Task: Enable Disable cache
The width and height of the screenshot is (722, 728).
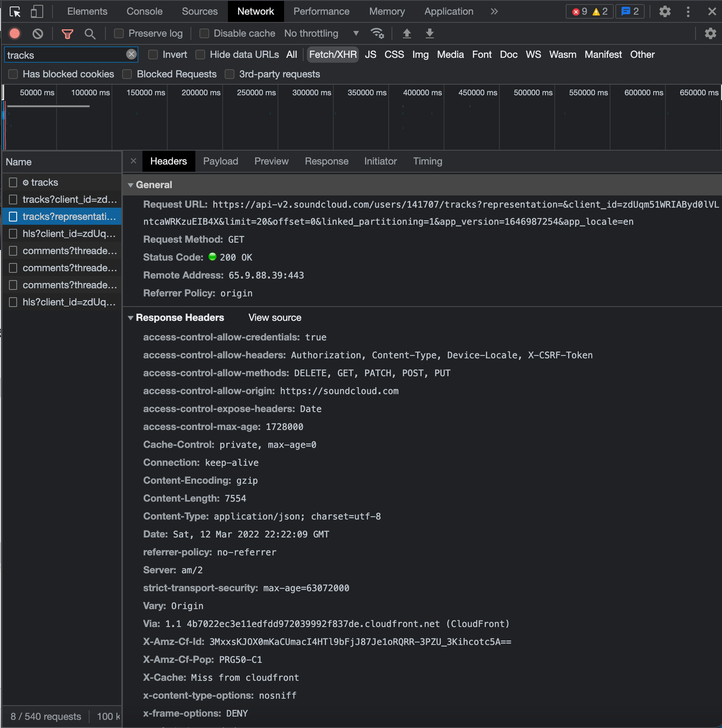Action: (204, 33)
